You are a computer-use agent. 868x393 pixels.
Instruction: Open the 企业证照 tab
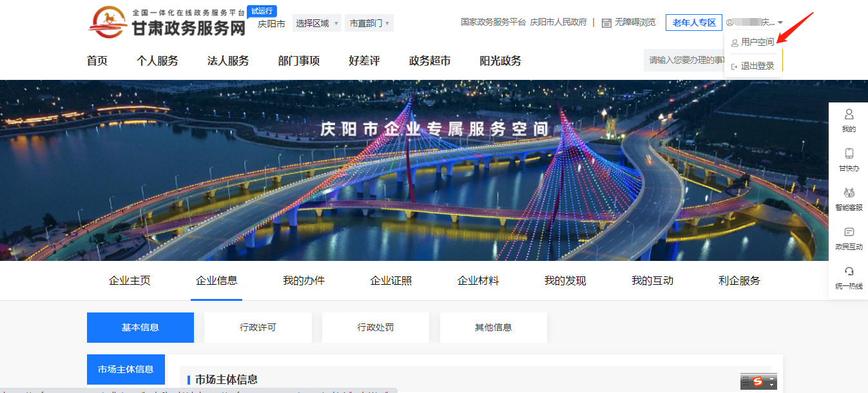coord(391,280)
